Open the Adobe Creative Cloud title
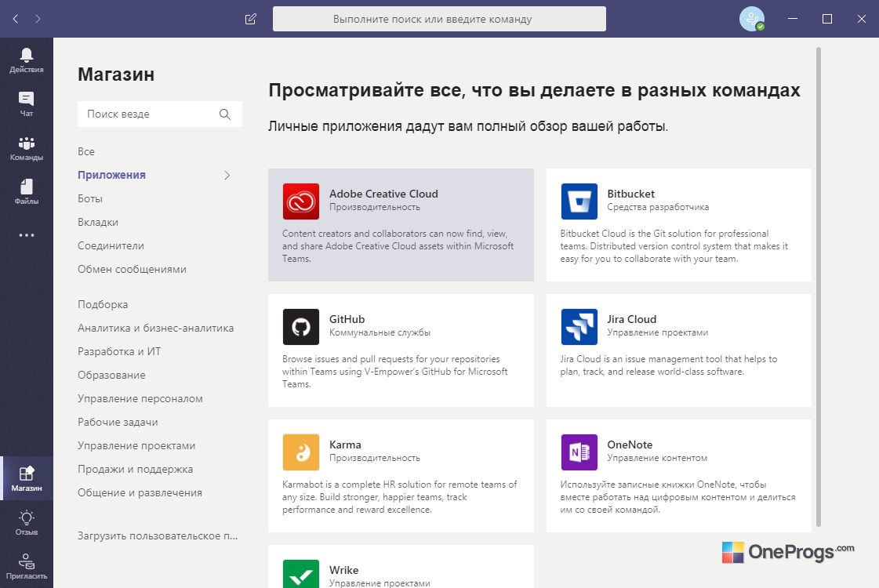The width and height of the screenshot is (879, 588). click(383, 194)
